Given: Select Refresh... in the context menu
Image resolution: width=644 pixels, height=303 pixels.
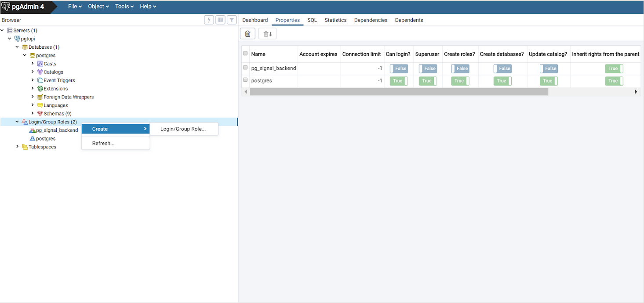Looking at the screenshot, I should point(103,143).
